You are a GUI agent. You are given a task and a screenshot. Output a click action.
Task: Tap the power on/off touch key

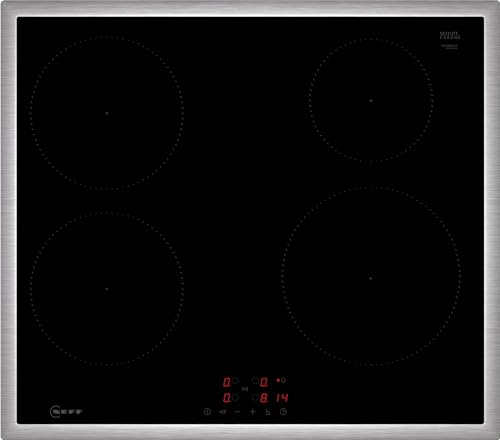click(207, 412)
